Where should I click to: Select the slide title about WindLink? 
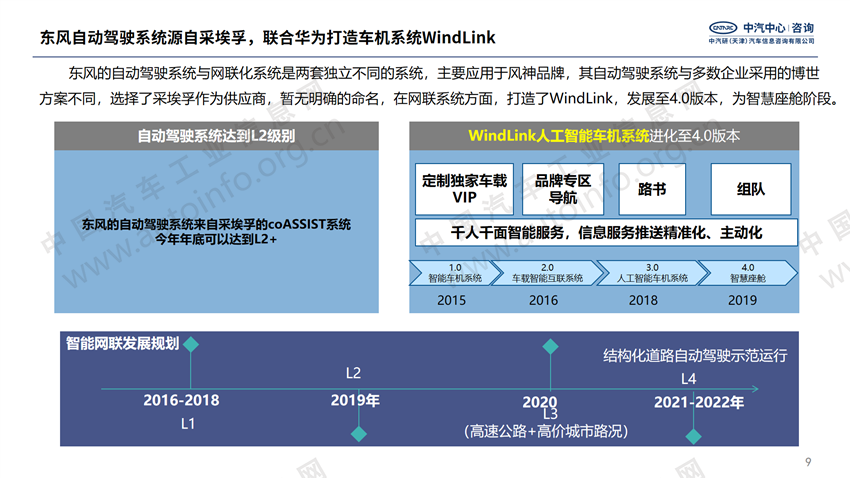click(267, 37)
